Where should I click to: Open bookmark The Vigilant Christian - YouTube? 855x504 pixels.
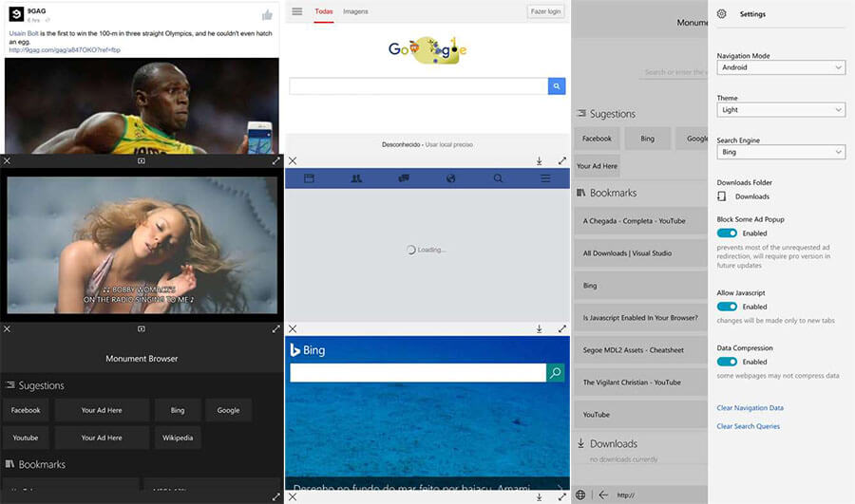[640, 382]
